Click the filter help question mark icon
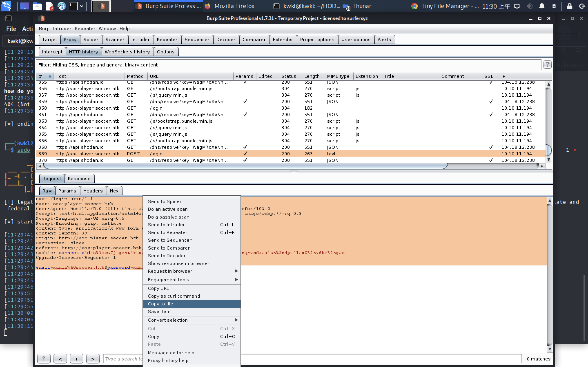This screenshot has height=367, width=588. point(547,65)
